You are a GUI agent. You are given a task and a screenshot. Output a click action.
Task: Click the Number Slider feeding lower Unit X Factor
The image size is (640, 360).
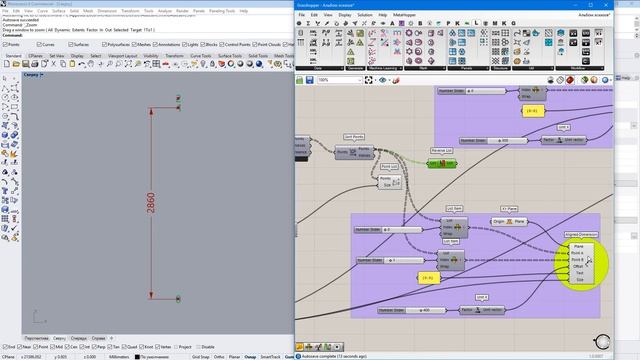click(412, 310)
